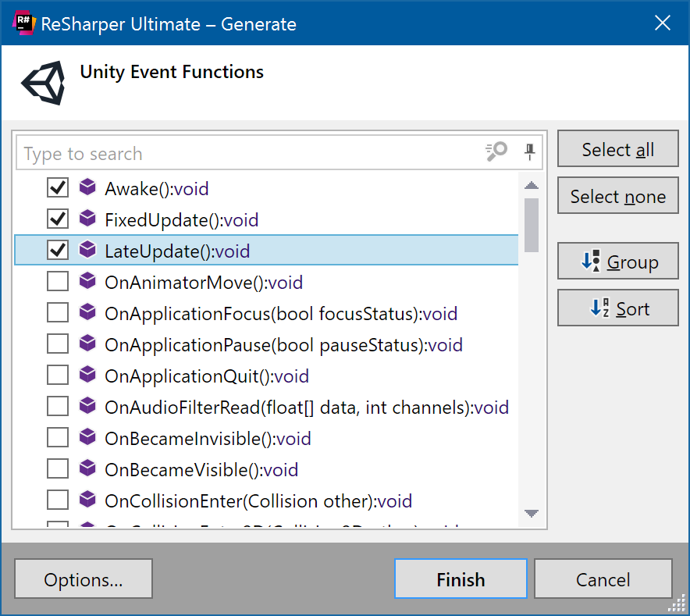The height and width of the screenshot is (616, 690).
Task: Open the Options... dialog
Action: click(x=84, y=579)
